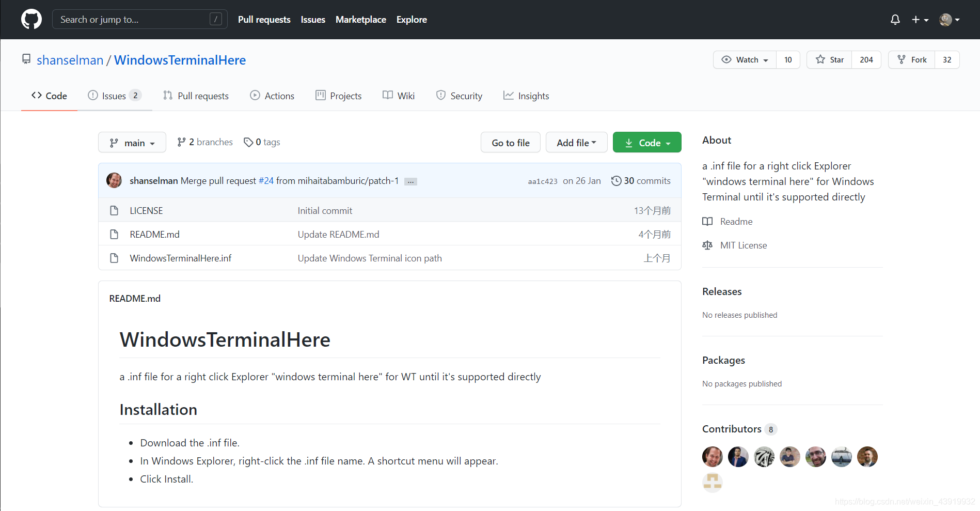Viewport: 980px width, 511px height.
Task: Open the Actions tab
Action: 272,96
